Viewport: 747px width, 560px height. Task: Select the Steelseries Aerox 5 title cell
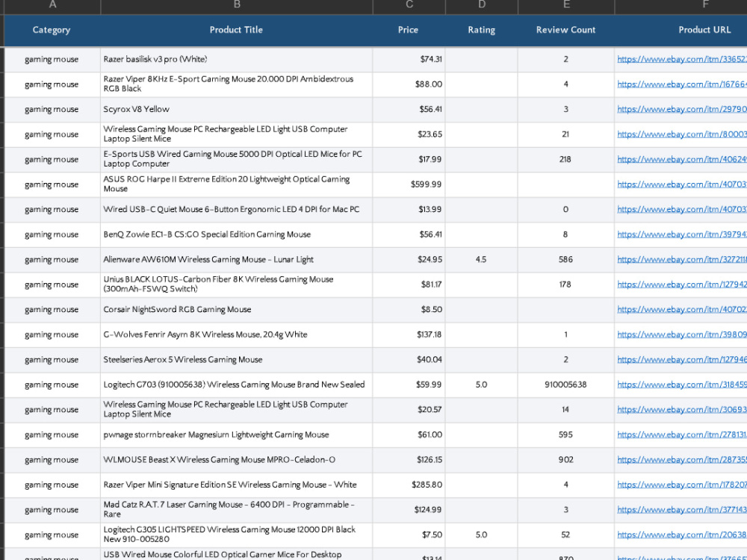pos(236,360)
